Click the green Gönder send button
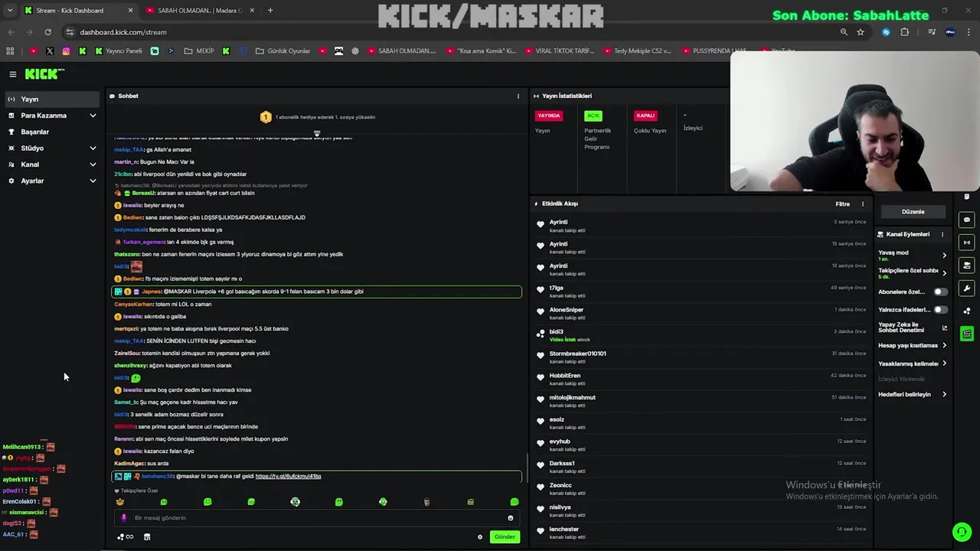The height and width of the screenshot is (551, 980). pyautogui.click(x=505, y=537)
